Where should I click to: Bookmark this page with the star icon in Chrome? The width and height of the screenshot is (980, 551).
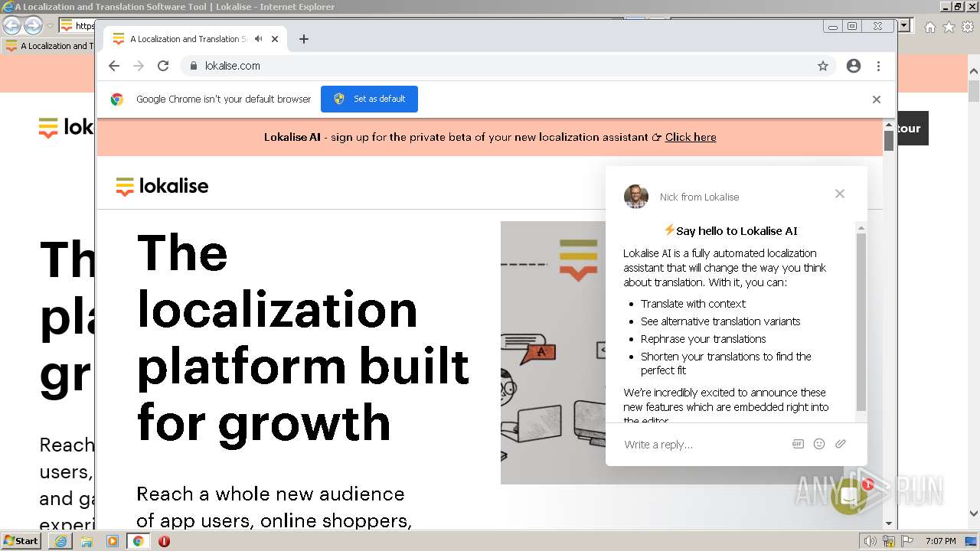tap(823, 66)
